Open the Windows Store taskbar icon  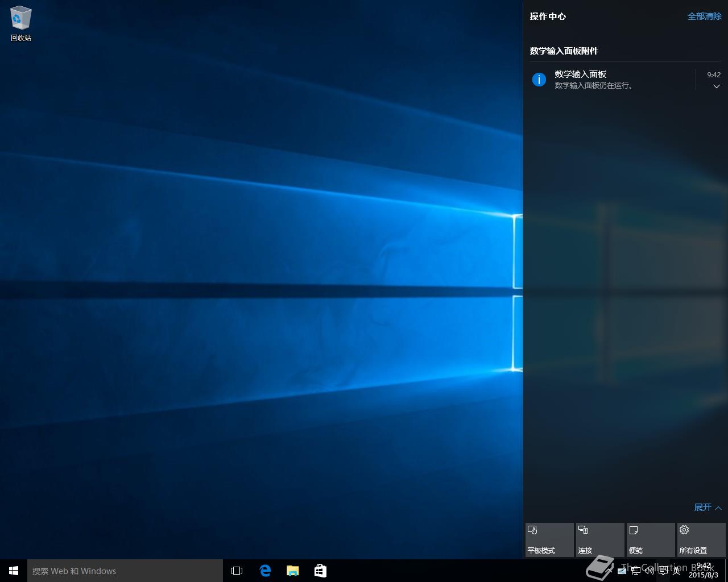[x=320, y=571]
